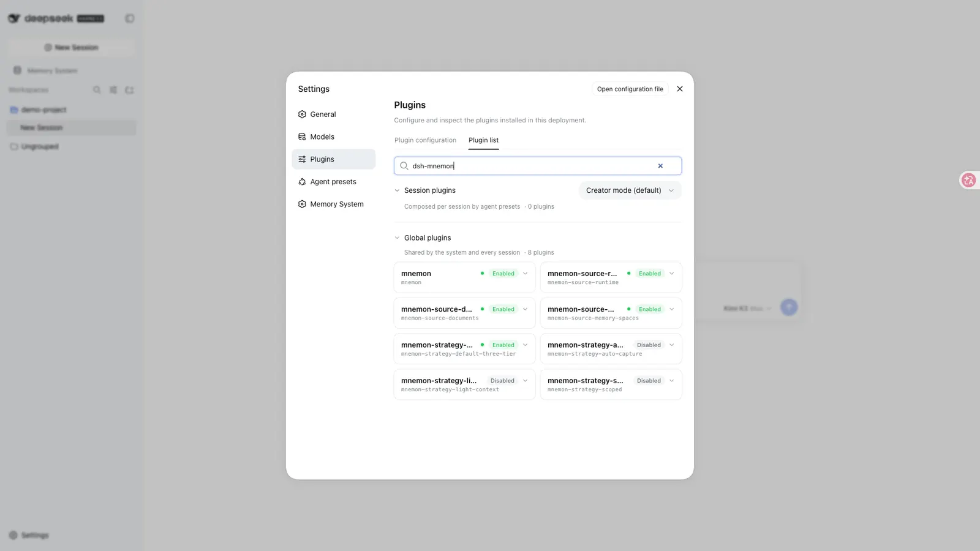The width and height of the screenshot is (980, 551).
Task: Click mnemon-source-documents identifier text
Action: pos(440,318)
